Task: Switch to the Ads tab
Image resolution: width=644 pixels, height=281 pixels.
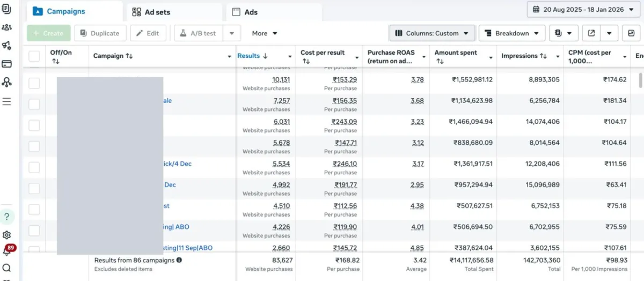Action: point(274,12)
